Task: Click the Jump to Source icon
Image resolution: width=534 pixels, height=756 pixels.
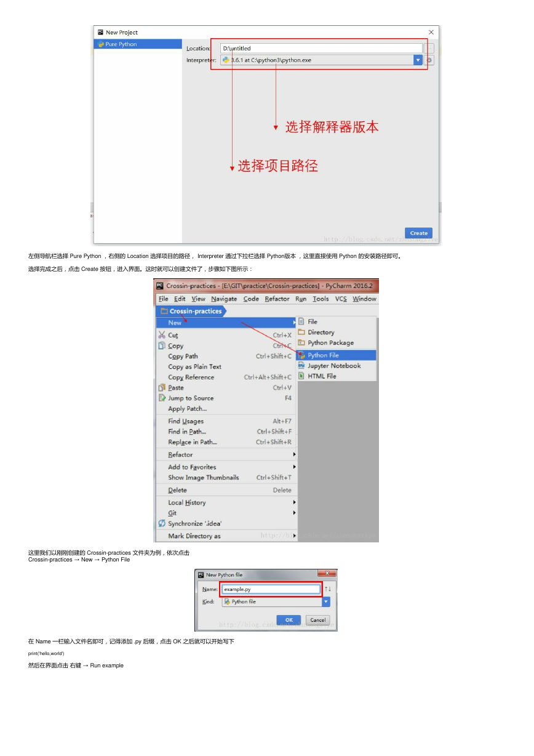Action: pyautogui.click(x=162, y=398)
